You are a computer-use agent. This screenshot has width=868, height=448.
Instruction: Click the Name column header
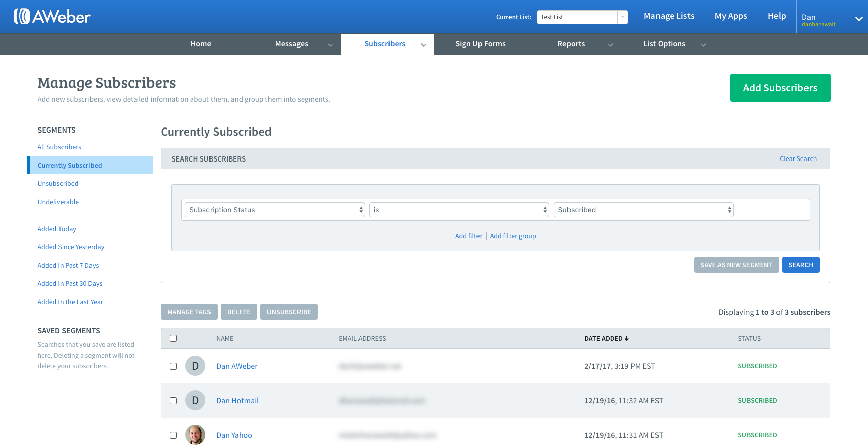coord(225,339)
